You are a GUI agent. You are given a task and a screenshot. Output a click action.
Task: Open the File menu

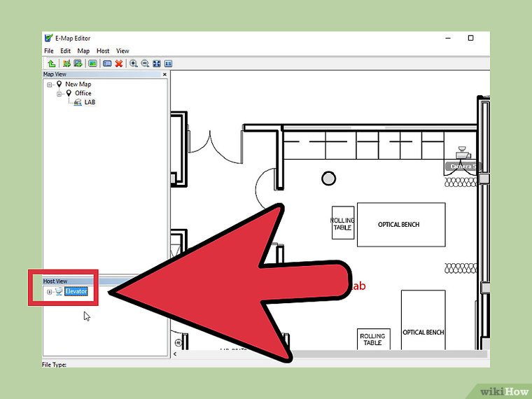point(48,51)
